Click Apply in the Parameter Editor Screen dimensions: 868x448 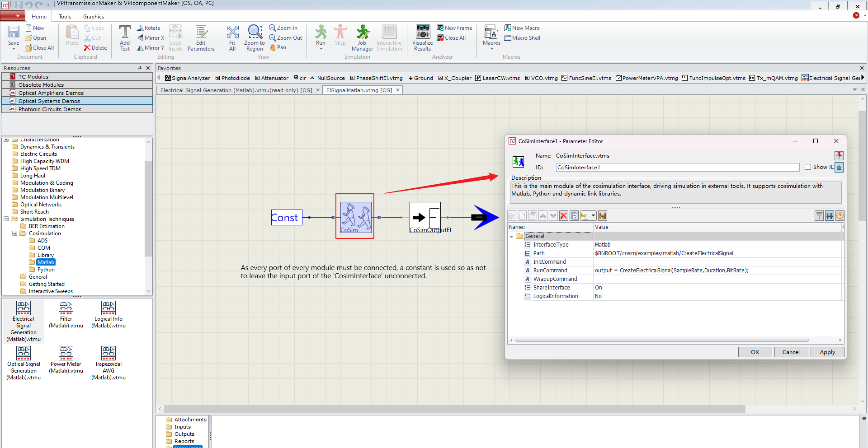(827, 352)
